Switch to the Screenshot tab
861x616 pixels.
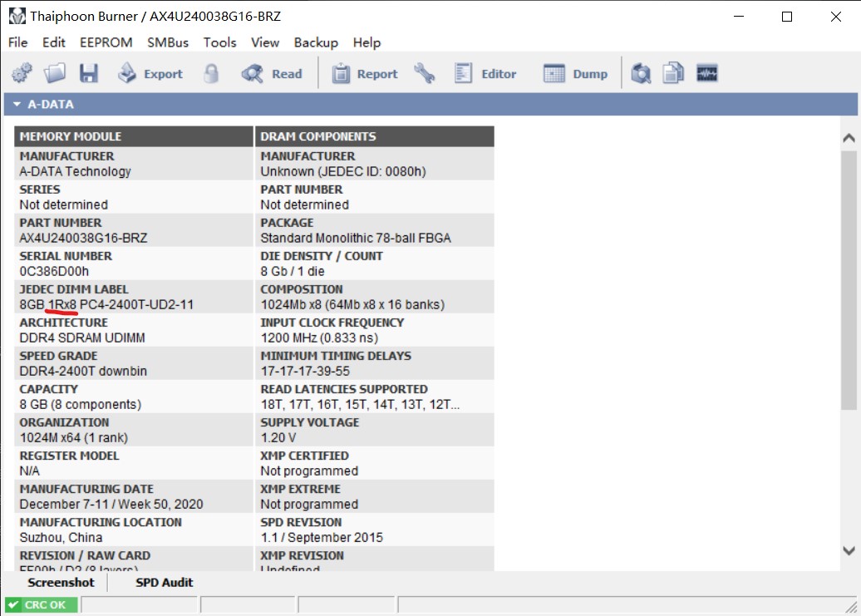[61, 583]
